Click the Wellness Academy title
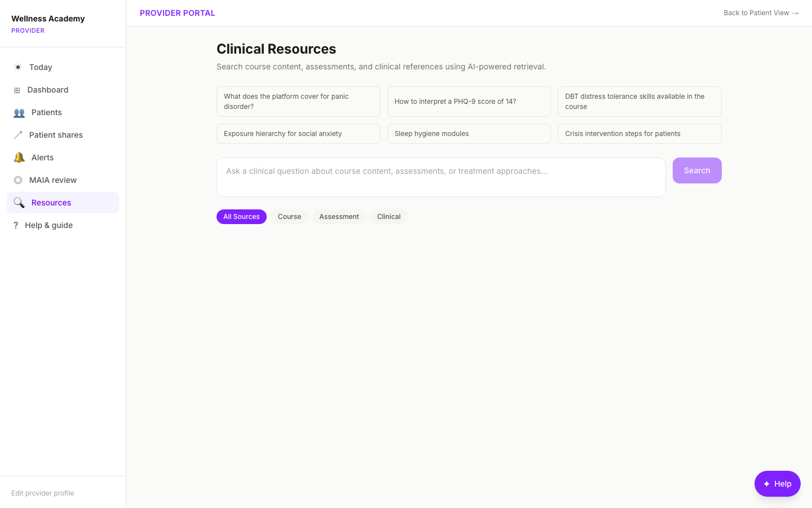Image resolution: width=812 pixels, height=508 pixels. (x=48, y=19)
